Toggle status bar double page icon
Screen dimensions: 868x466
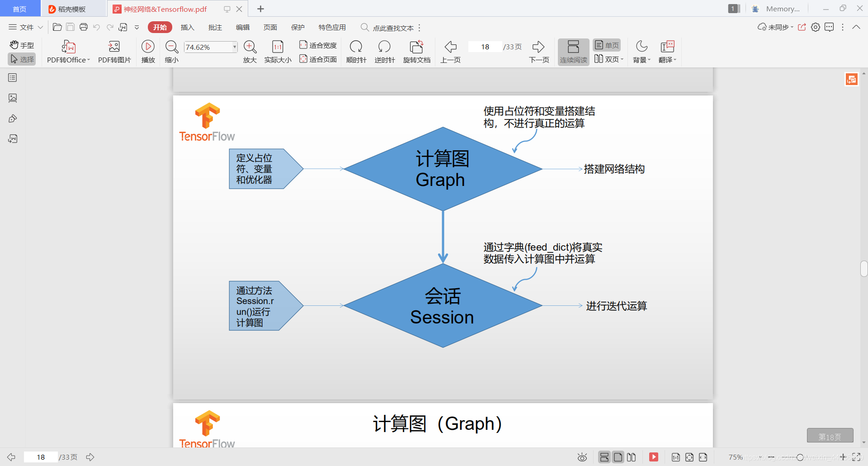click(632, 457)
